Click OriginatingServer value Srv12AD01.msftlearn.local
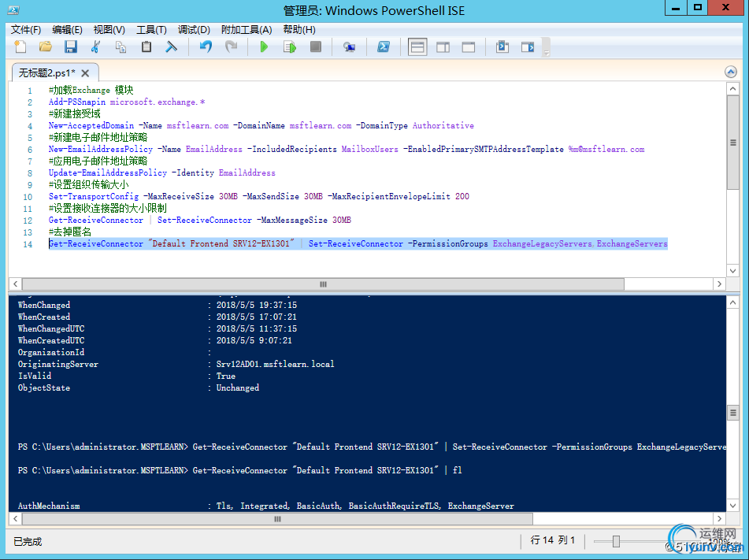This screenshot has height=560, width=749. coord(275,364)
